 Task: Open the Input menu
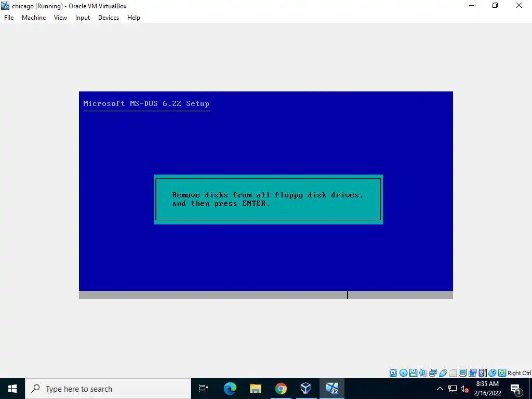pos(83,18)
